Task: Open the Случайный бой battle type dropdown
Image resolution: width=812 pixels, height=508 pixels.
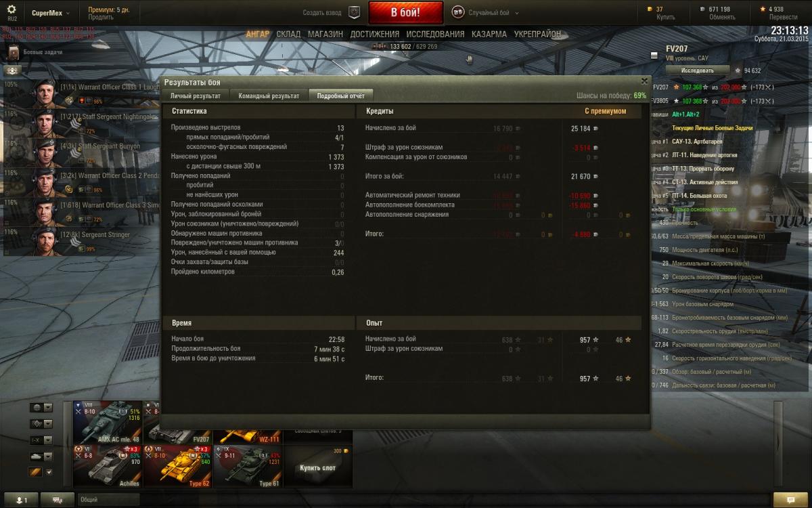Action: point(494,13)
